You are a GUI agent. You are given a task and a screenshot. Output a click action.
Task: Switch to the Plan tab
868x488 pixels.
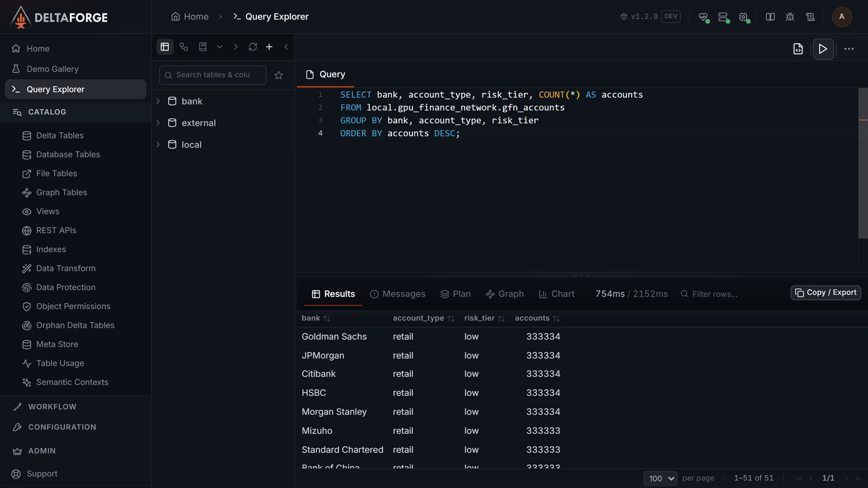tap(455, 294)
